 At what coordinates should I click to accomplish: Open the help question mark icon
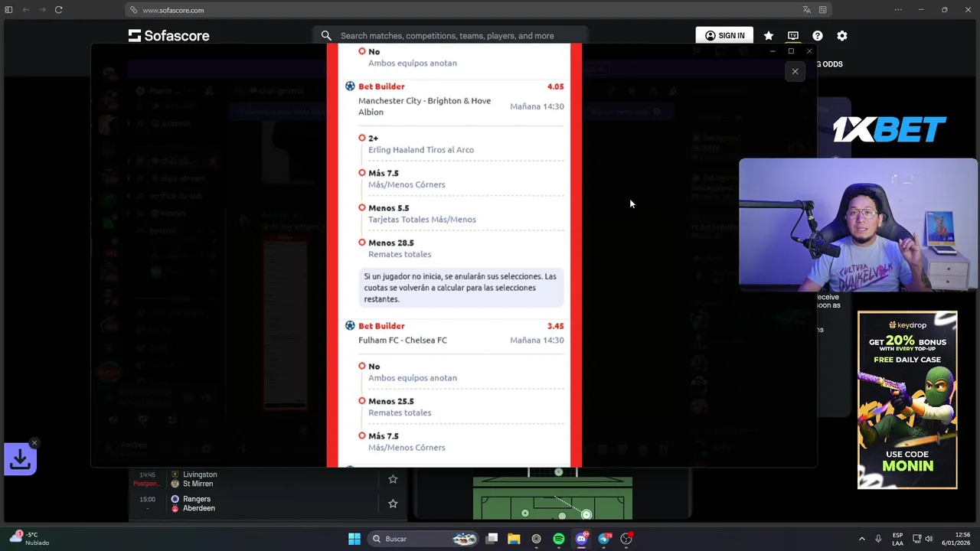[818, 36]
